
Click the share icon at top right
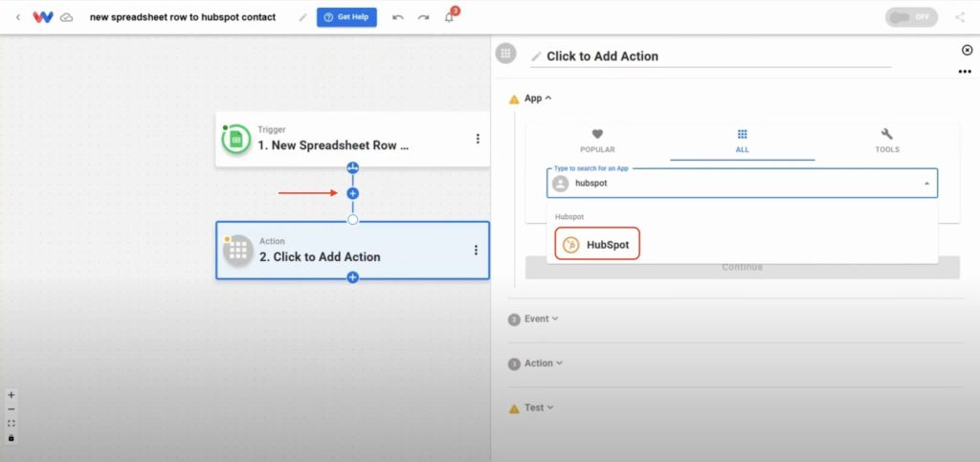[960, 17]
